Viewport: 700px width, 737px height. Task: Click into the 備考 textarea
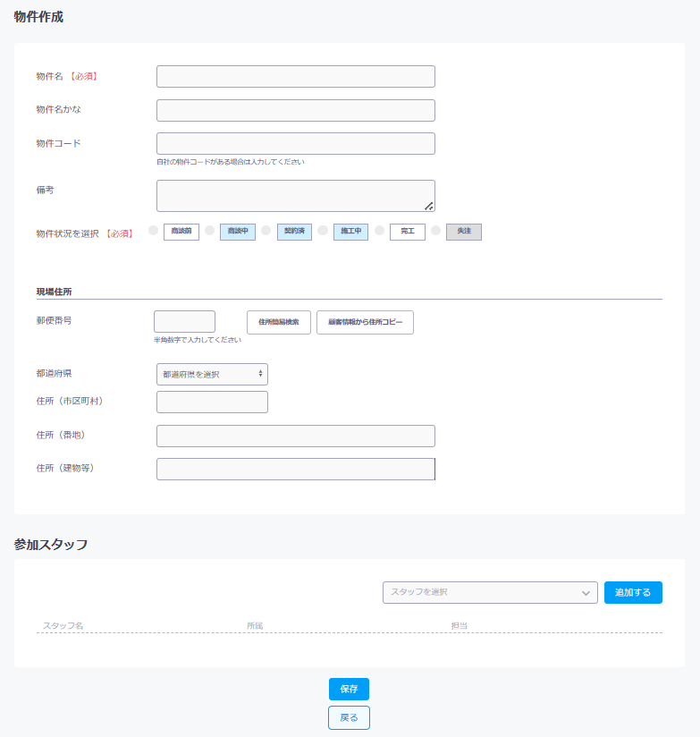tap(296, 196)
